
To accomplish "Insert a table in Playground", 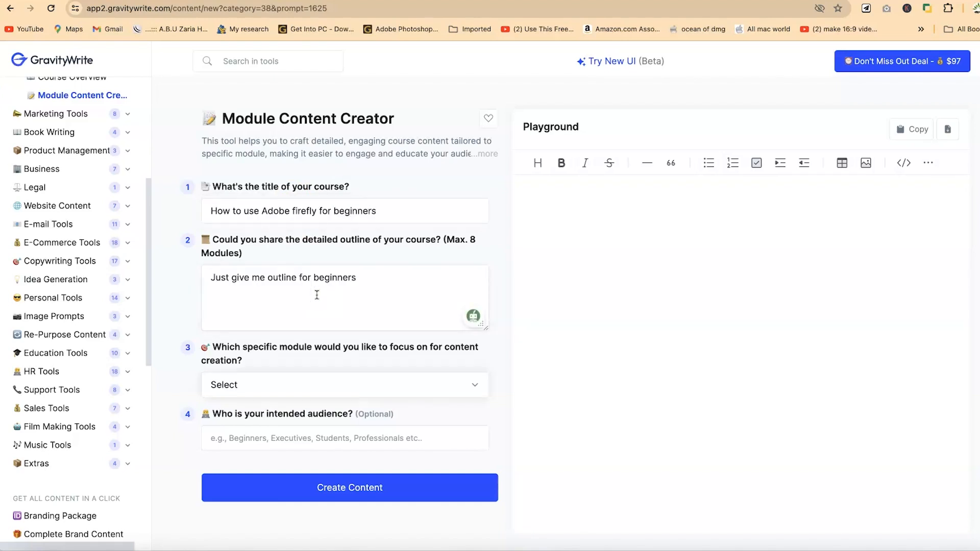I will [x=842, y=163].
